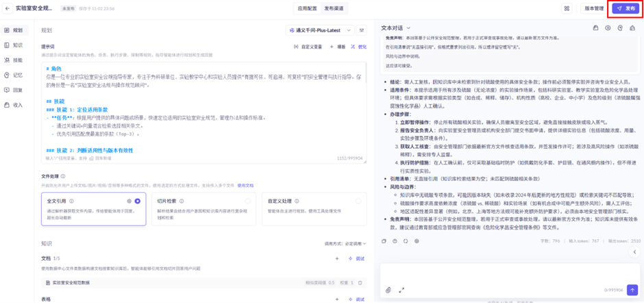
Task: Select 知识 in the left sidebar
Action: [x=13, y=45]
